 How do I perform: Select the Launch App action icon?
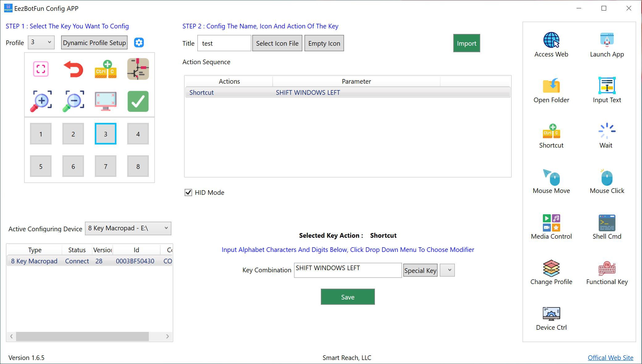606,40
